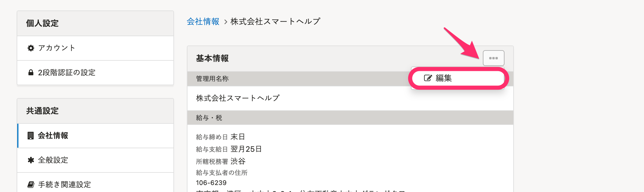Click the book icon beside 手続き関連設定
The height and width of the screenshot is (192, 644).
[x=31, y=185]
